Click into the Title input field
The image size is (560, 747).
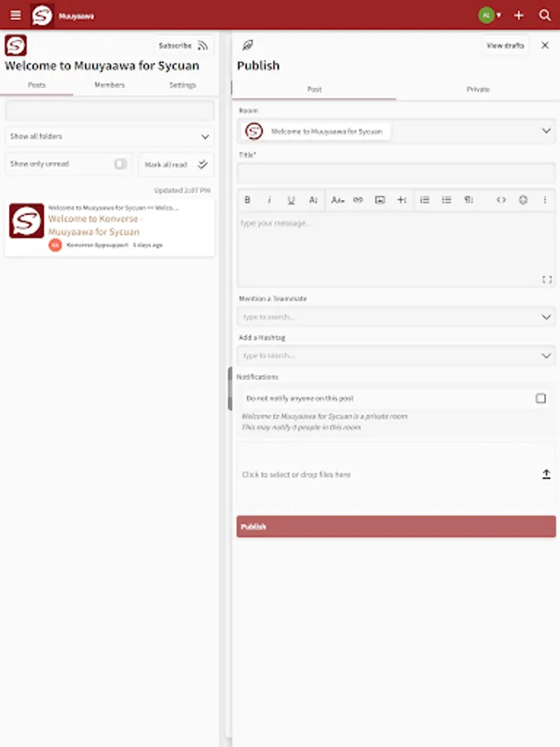(397, 173)
